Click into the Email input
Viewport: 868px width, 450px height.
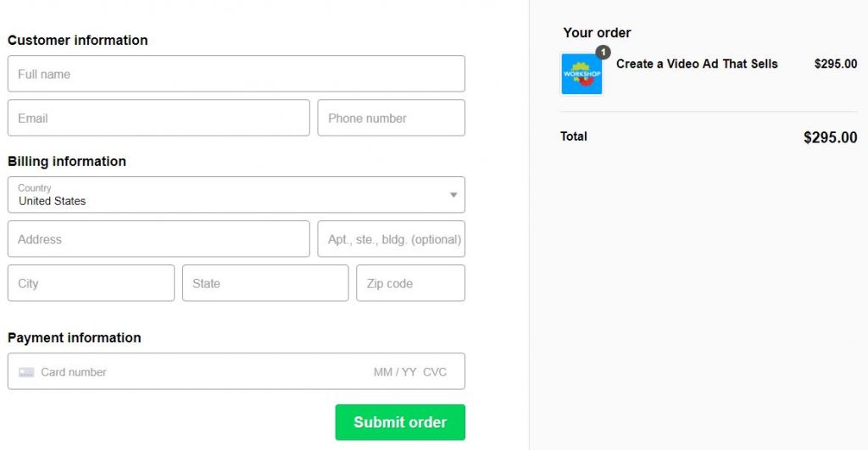159,118
